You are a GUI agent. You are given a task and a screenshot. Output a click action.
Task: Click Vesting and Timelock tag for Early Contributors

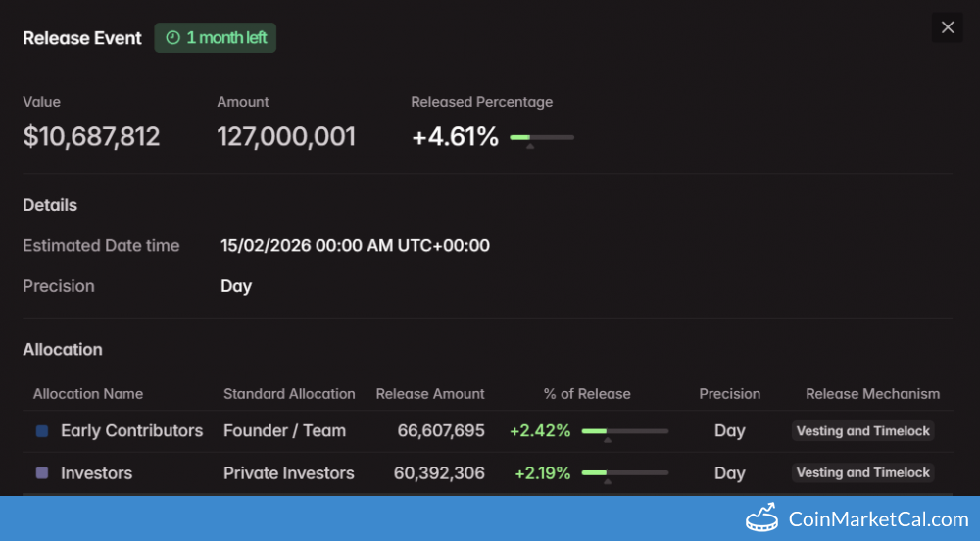tap(862, 431)
